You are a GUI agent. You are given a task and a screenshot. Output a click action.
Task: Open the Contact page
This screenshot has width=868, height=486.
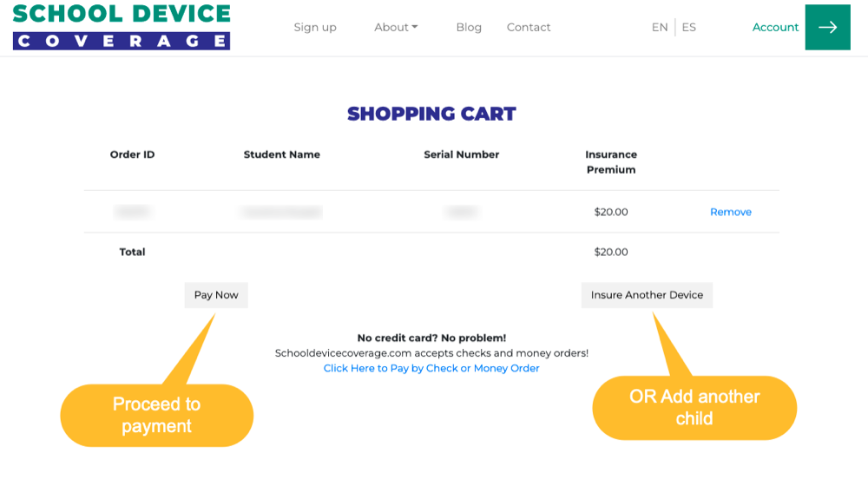point(529,27)
